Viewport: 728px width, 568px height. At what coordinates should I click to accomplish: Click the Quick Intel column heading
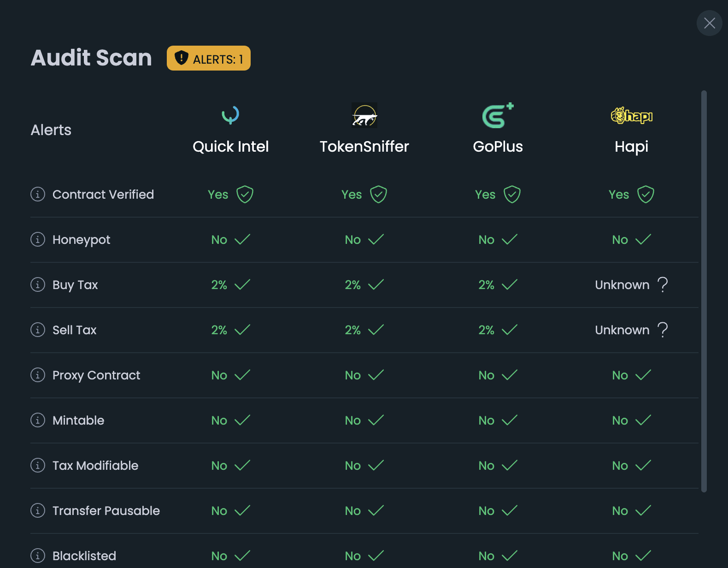coord(230,147)
